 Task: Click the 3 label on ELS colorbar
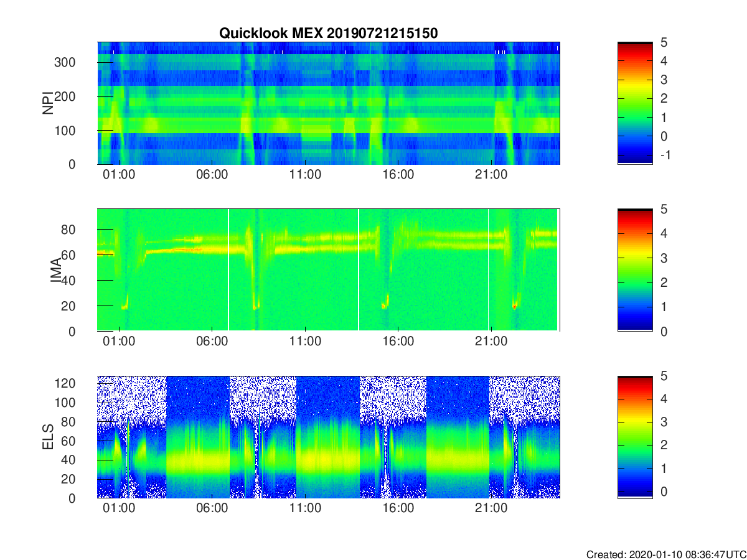coord(664,422)
